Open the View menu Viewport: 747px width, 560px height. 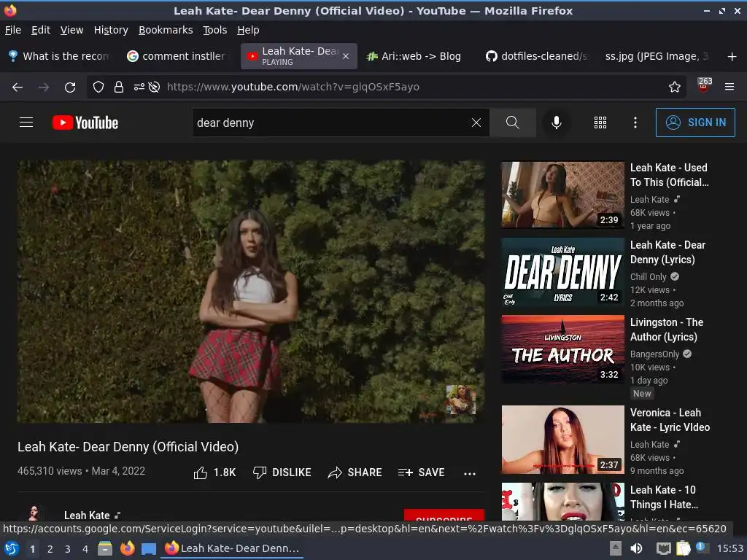(x=72, y=30)
